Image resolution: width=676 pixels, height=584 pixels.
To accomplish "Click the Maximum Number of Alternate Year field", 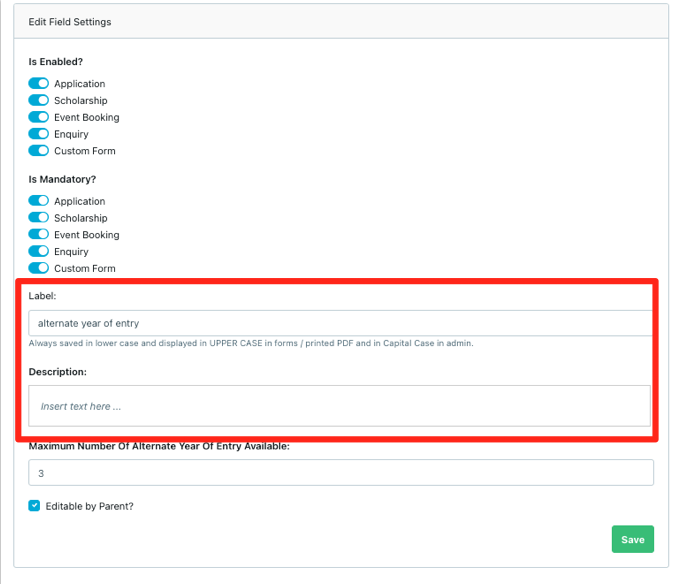I will (340, 473).
